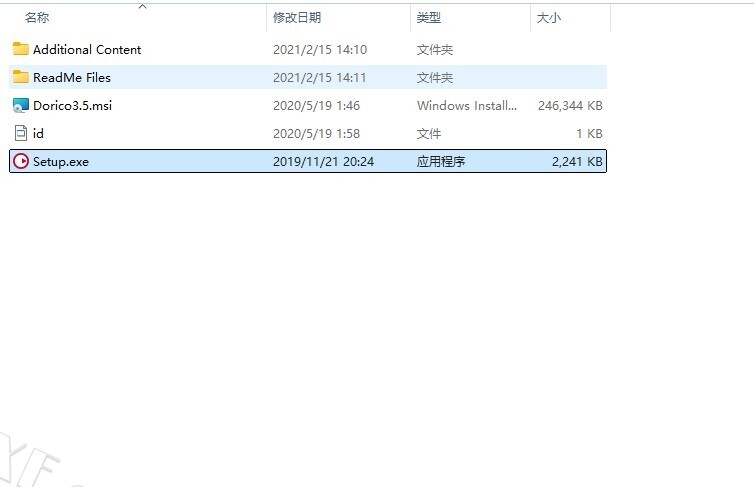The height and width of the screenshot is (487, 754).
Task: Click the 246,344 KB size of Dorico3.5.msi
Action: (x=570, y=105)
